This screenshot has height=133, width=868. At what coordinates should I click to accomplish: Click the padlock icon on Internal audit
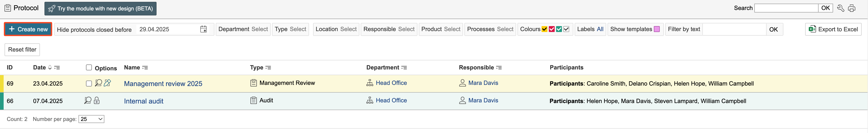click(x=97, y=101)
